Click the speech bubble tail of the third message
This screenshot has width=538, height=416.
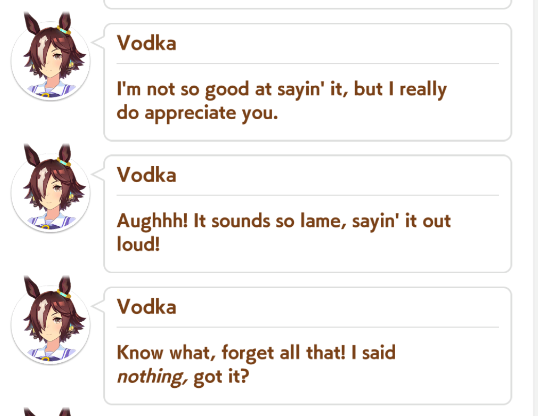[98, 305]
